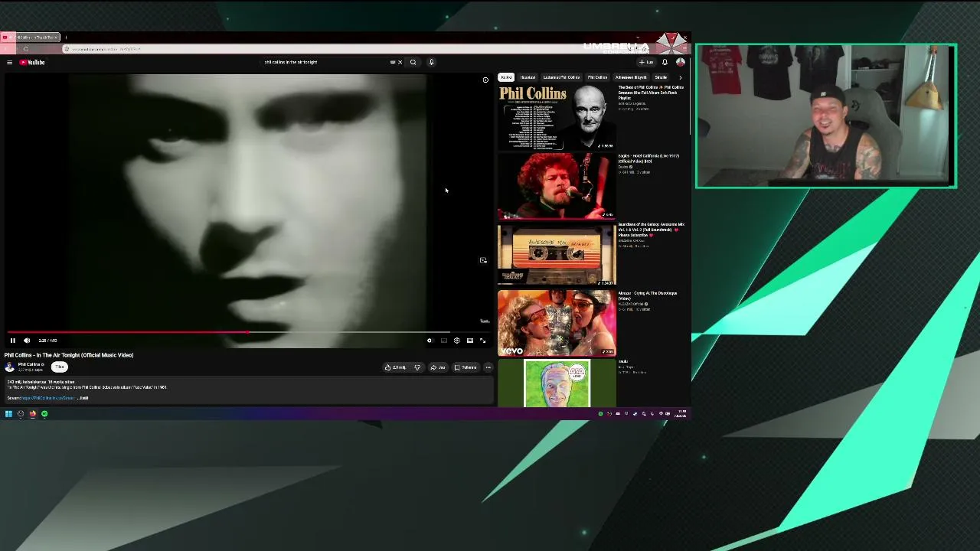Screen dimensions: 980x551
Task: Open YouTube notifications bell
Action: [665, 62]
